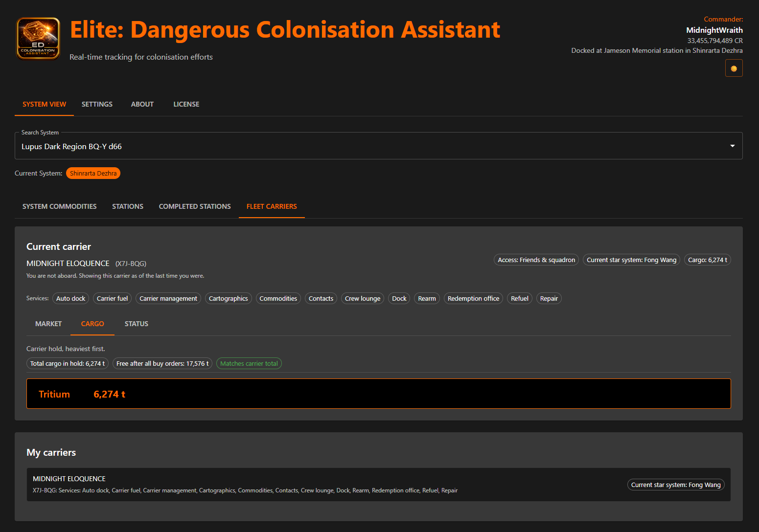Select the Fleet Carriers tab
This screenshot has width=759, height=532.
click(x=272, y=206)
